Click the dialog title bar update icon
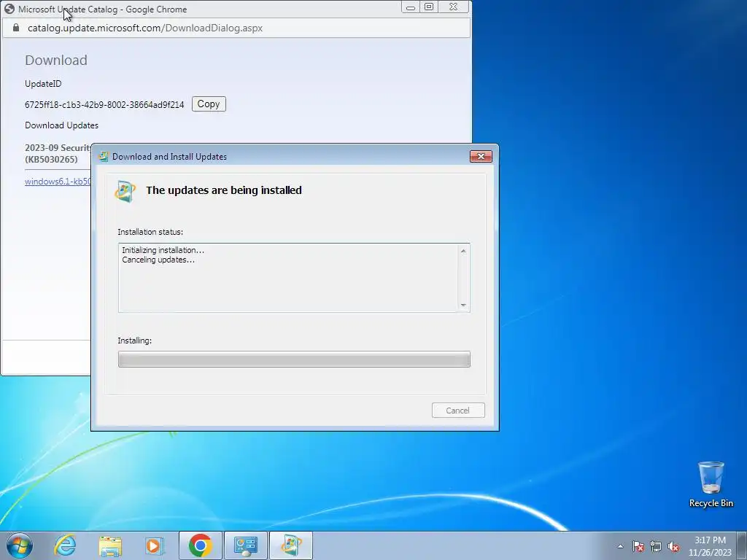747x560 pixels. (x=103, y=156)
